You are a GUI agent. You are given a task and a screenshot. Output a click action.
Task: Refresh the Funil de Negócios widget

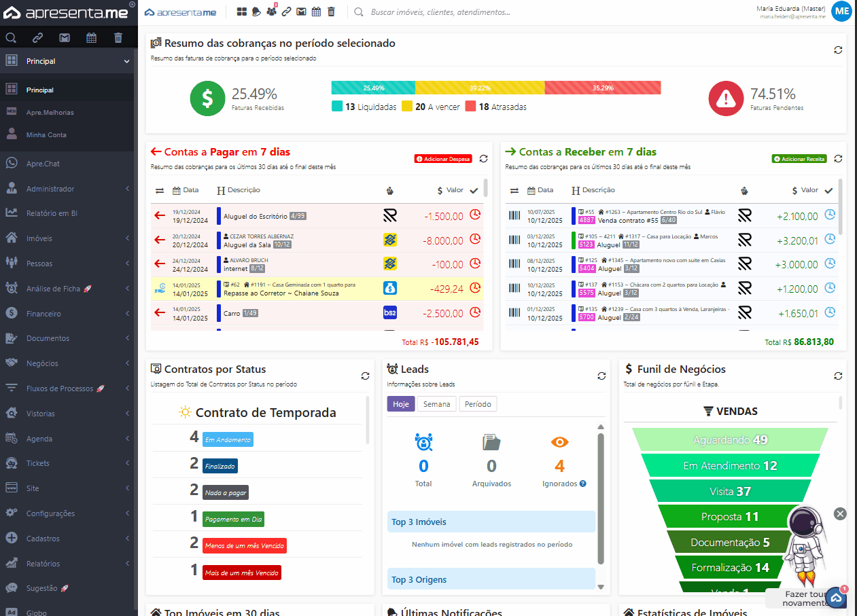(838, 376)
